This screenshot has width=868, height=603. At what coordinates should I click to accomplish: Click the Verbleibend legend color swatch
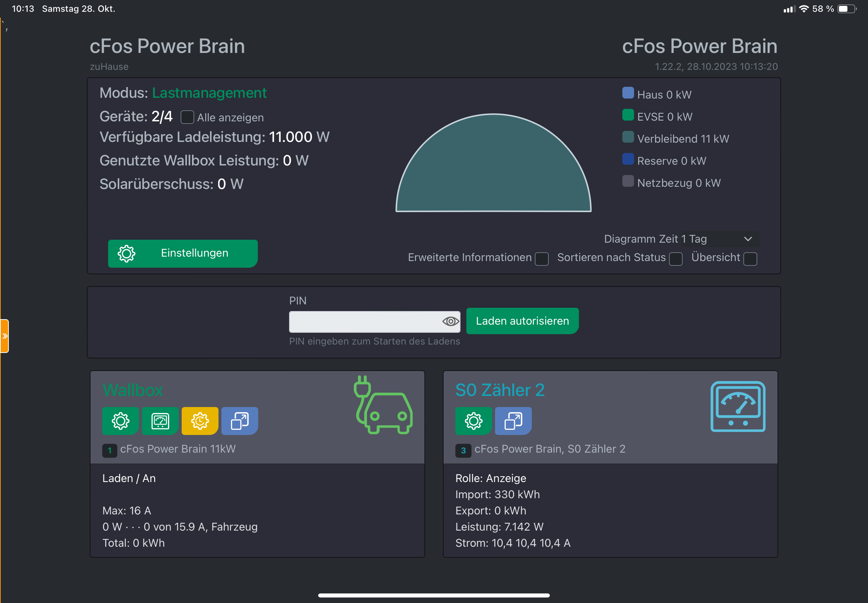(628, 137)
